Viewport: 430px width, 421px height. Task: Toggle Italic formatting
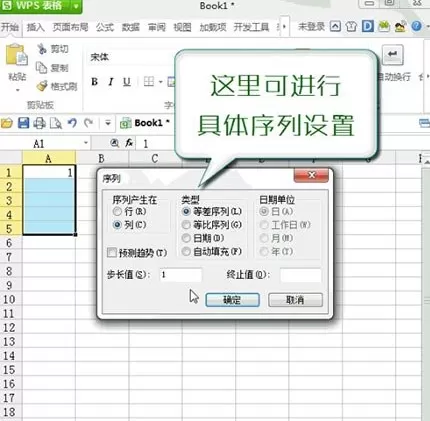click(111, 81)
